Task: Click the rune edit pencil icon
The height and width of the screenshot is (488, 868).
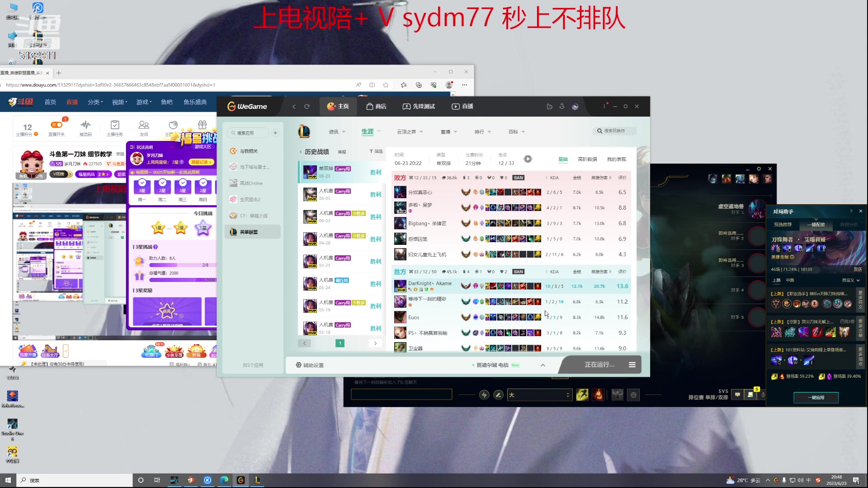Action: pyautogui.click(x=498, y=395)
